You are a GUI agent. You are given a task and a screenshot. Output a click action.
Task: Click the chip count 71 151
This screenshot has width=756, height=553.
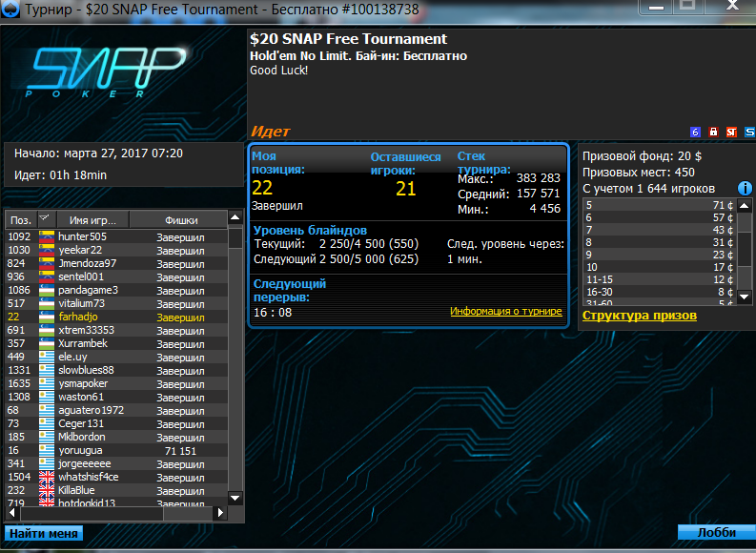[180, 451]
